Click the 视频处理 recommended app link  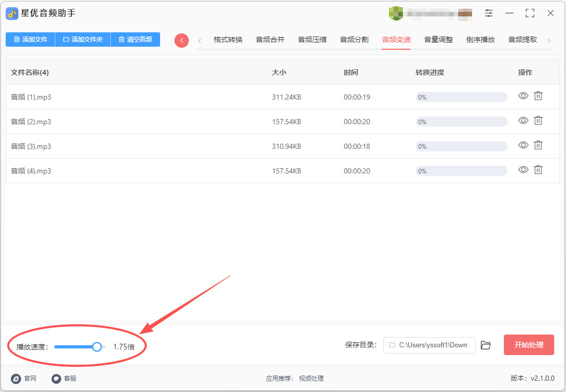point(311,378)
